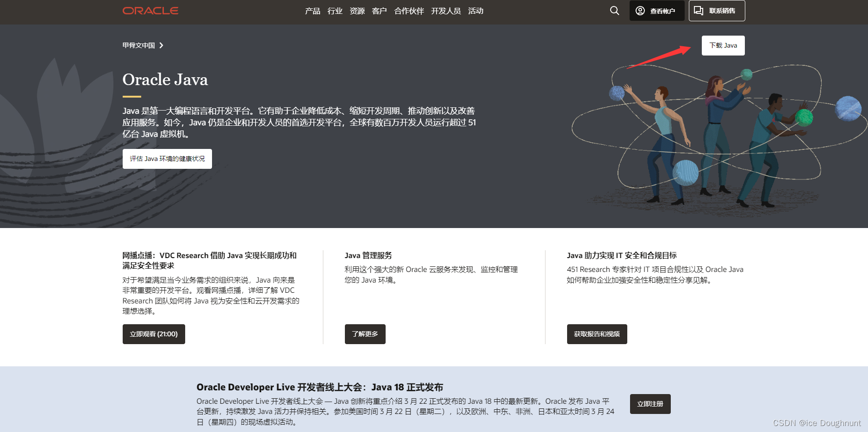The image size is (868, 432).
Task: Click the 了解更多 button
Action: point(365,334)
